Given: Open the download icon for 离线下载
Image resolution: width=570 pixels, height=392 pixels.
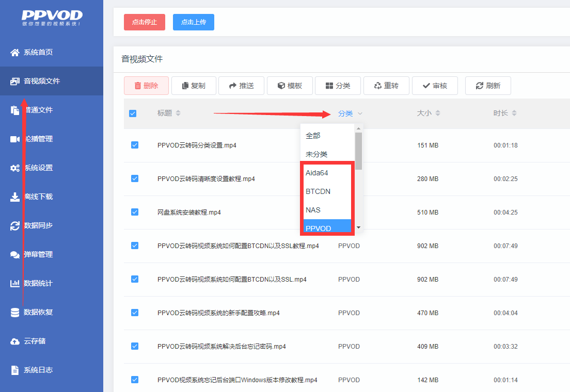Looking at the screenshot, I should tap(15, 197).
